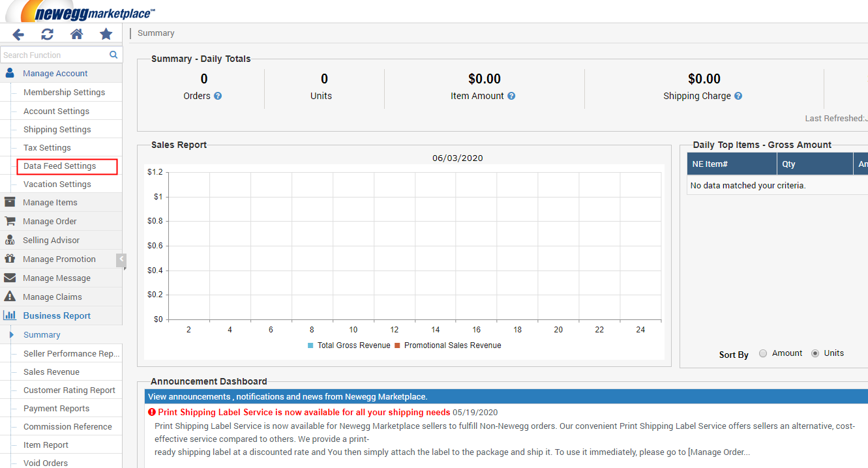Click the refresh icon in toolbar
The width and height of the screenshot is (868, 468).
48,35
